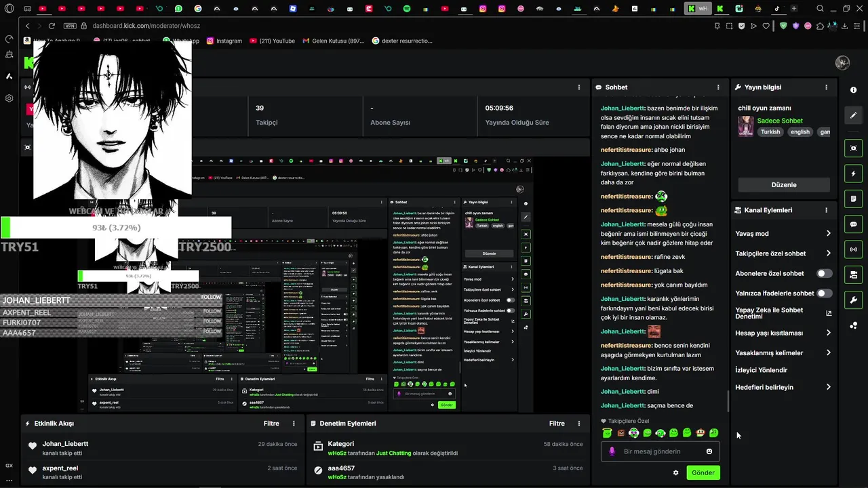Open Denetim Eylemleri panel three-dot menu

click(x=579, y=424)
